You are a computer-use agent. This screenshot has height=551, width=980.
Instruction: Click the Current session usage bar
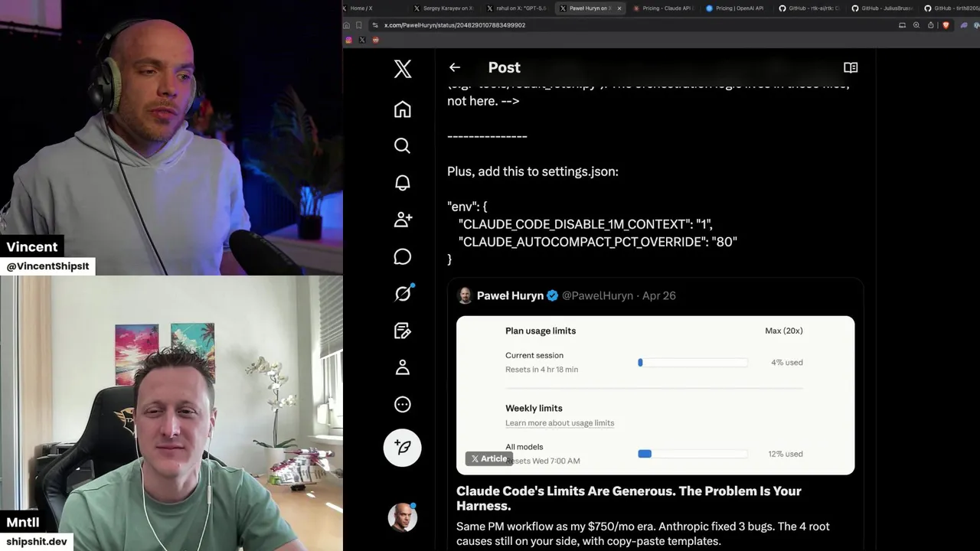693,363
